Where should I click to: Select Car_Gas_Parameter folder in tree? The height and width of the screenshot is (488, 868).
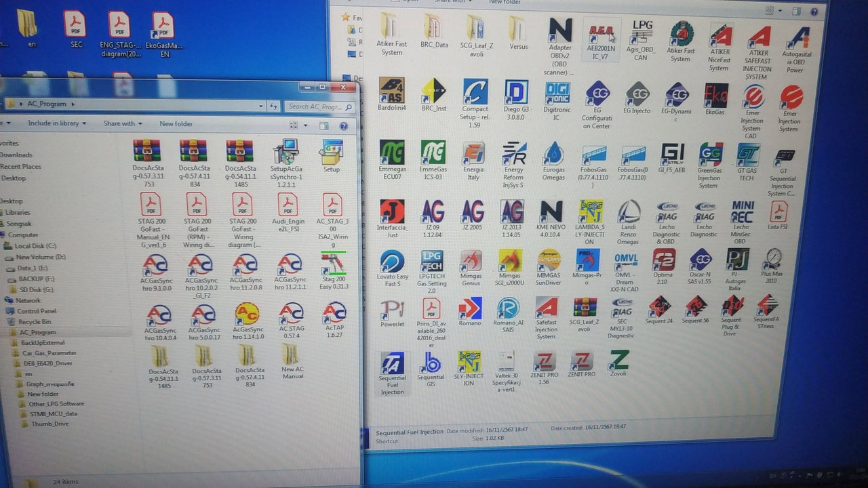click(x=50, y=353)
